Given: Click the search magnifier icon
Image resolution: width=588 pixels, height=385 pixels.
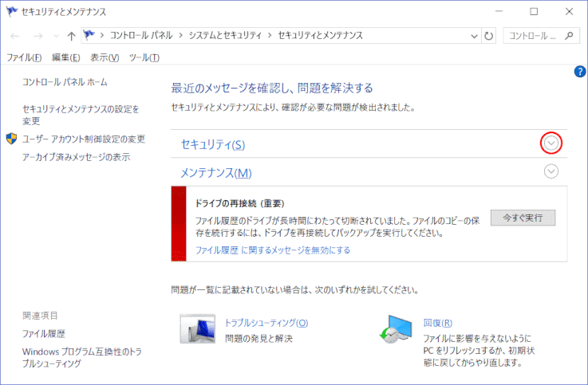Looking at the screenshot, I should [569, 36].
